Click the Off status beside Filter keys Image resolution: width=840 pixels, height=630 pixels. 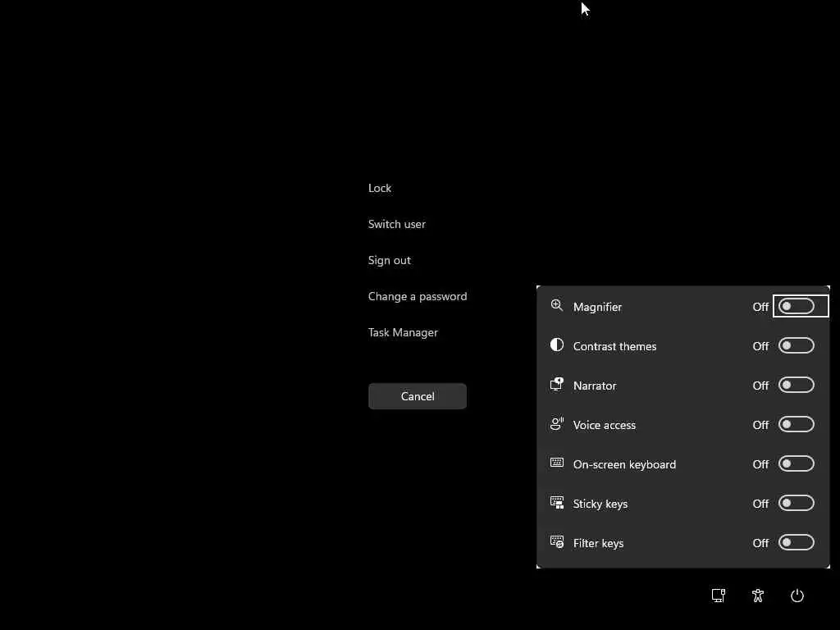[x=760, y=543]
